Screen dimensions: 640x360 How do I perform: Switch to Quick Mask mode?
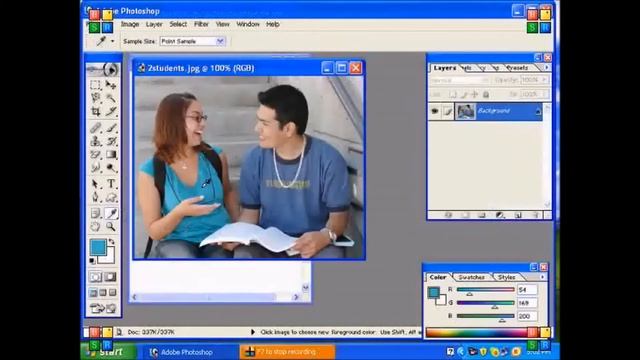(x=110, y=277)
